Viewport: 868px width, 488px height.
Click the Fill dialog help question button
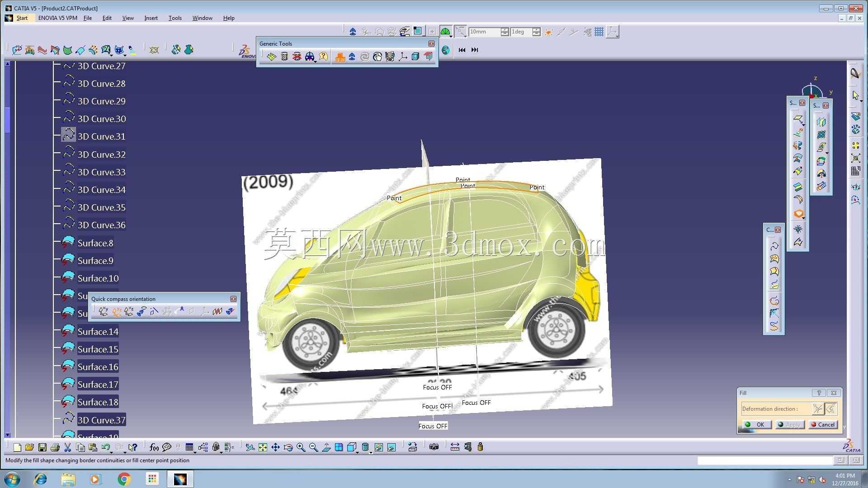(819, 393)
